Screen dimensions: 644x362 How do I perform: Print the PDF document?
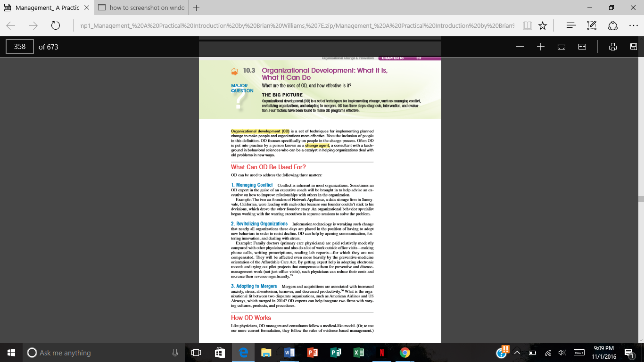613,47
